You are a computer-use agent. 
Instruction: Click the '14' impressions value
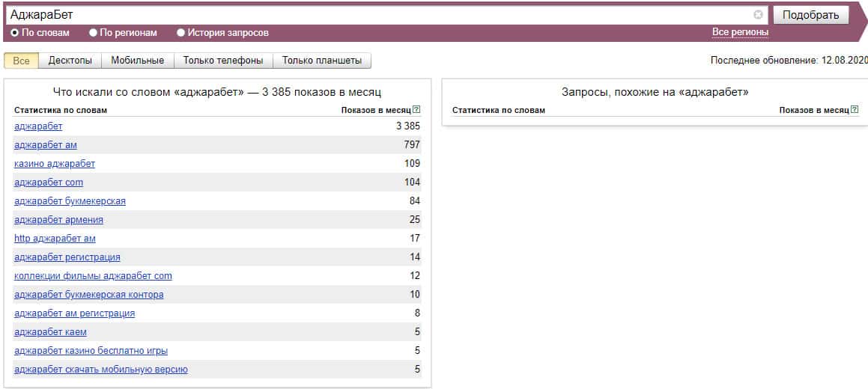[x=415, y=257]
